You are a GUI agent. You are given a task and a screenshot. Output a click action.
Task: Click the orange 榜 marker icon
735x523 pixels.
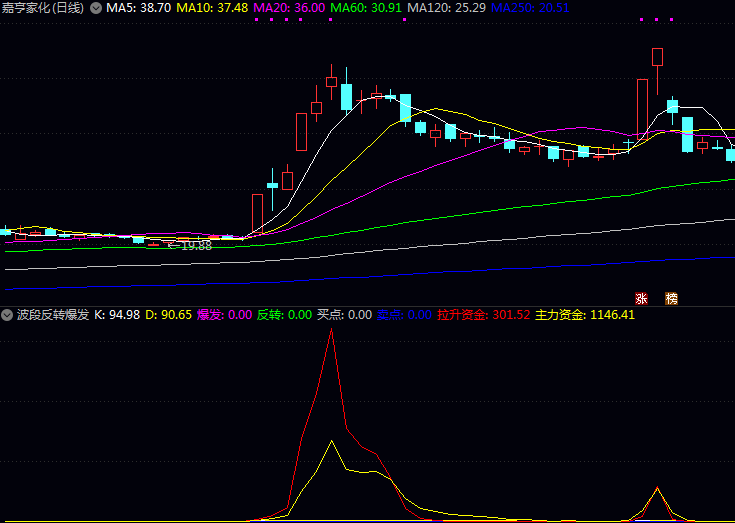click(671, 298)
